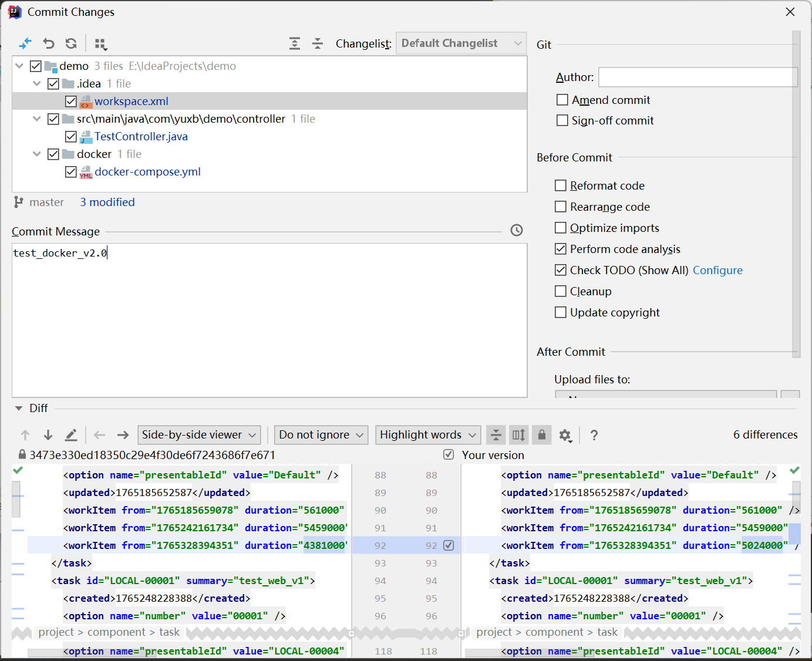Viewport: 812px width, 661px height.
Task: Open Side-by-side viewer dropdown
Action: (199, 435)
